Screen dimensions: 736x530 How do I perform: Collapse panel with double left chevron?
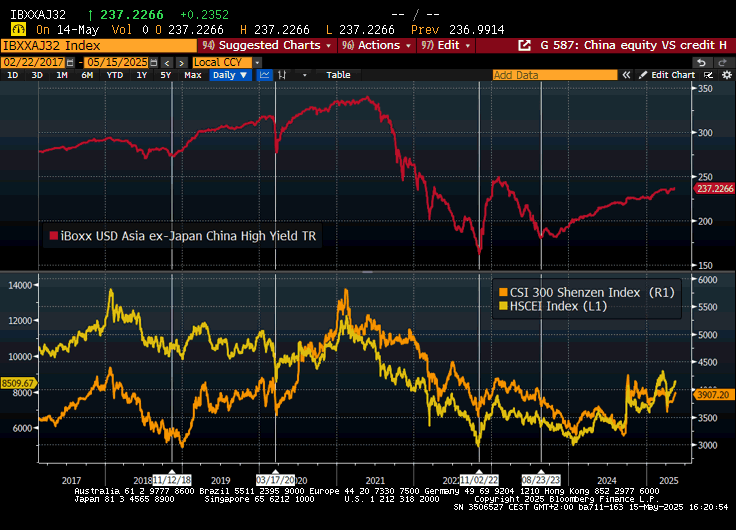[626, 75]
